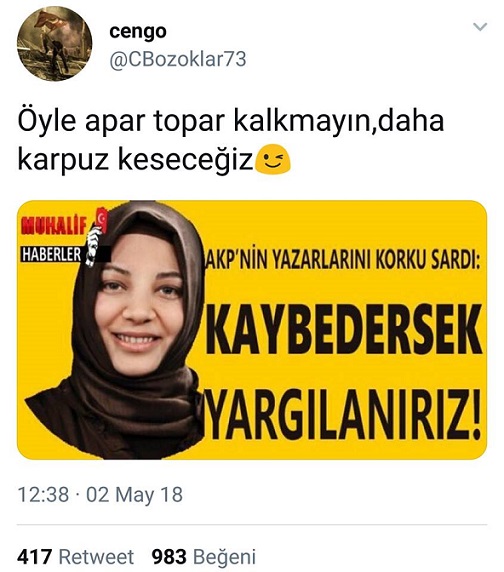Screen dimensions: 504x572
Task: Click the black HABERLER label
Action: click(x=51, y=254)
